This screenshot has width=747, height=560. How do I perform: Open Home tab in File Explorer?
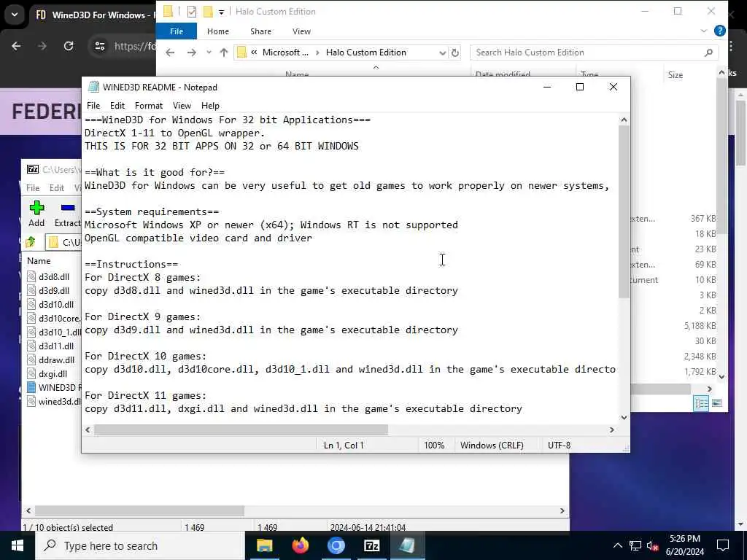[217, 31]
